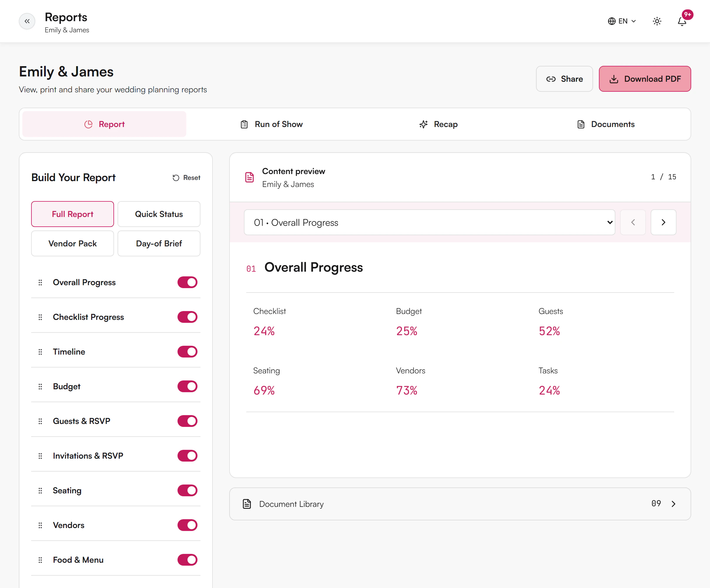Screen dimensions: 710x588
Task: Grab the Vendors drag handle
Action: tap(40, 525)
